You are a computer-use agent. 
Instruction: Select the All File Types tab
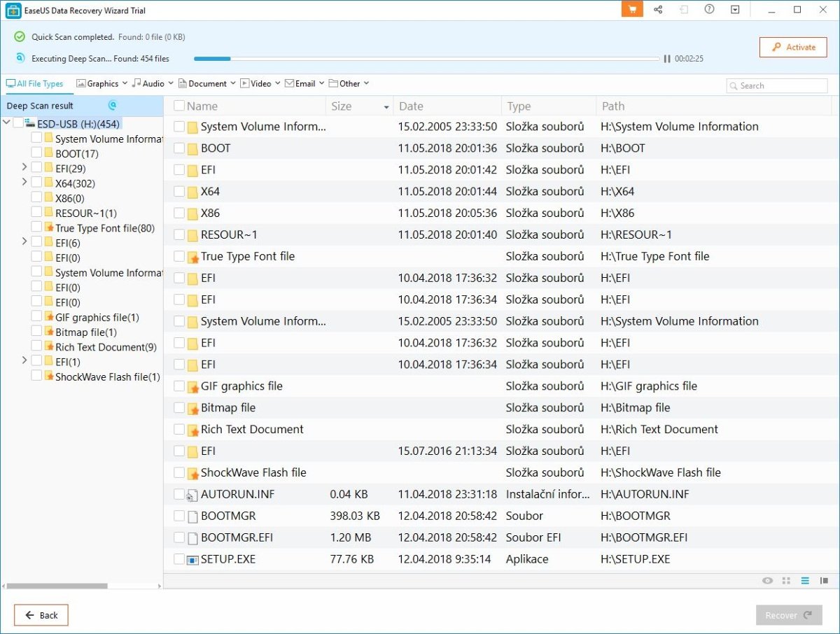(x=34, y=83)
